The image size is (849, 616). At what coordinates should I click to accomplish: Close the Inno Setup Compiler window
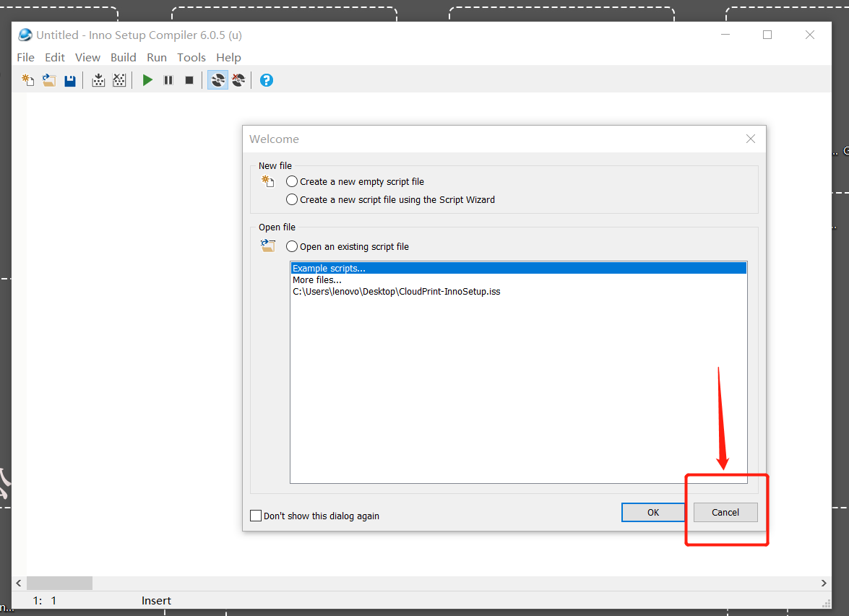pos(810,35)
